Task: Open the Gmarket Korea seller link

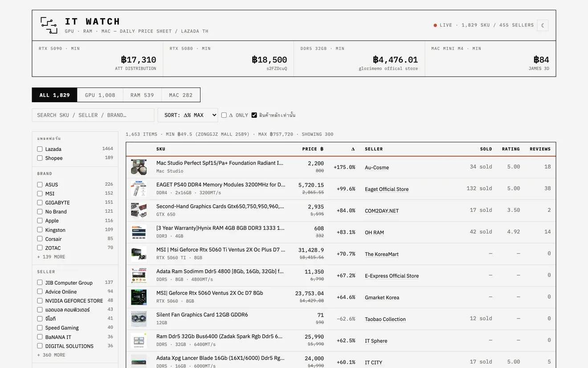Action: [x=382, y=298]
